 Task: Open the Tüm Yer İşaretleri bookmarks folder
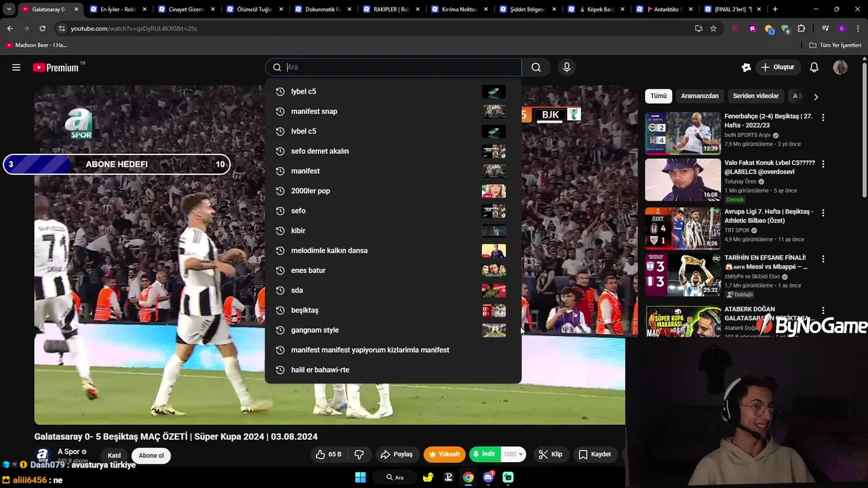835,45
